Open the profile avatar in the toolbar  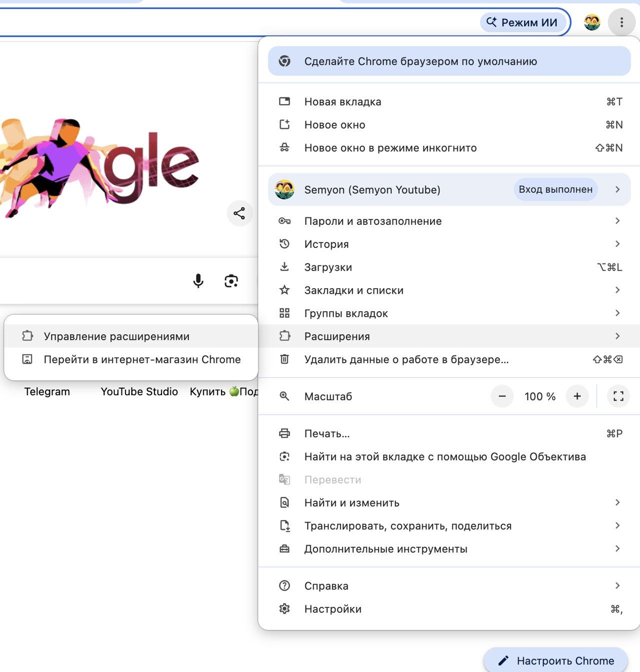(x=592, y=22)
